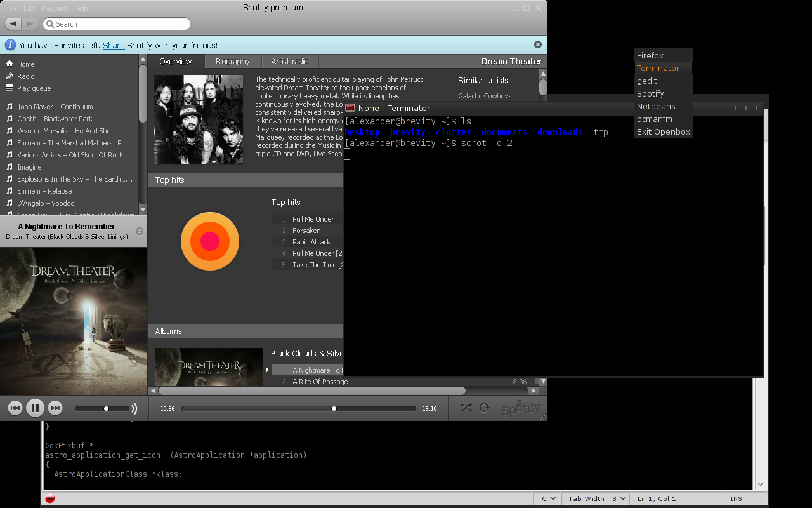Select Explosions In The Sky playlist
Image resolution: width=812 pixels, height=508 pixels.
pos(74,179)
